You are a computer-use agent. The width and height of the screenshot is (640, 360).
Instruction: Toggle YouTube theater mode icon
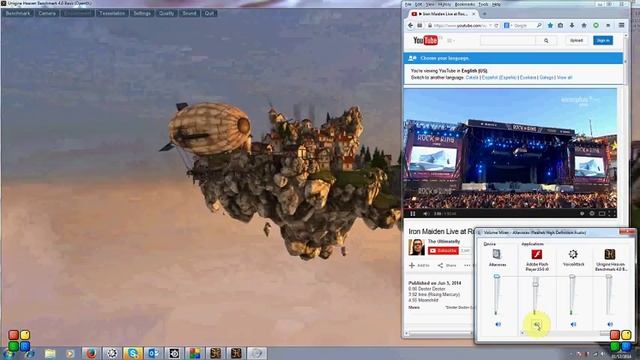(x=602, y=213)
